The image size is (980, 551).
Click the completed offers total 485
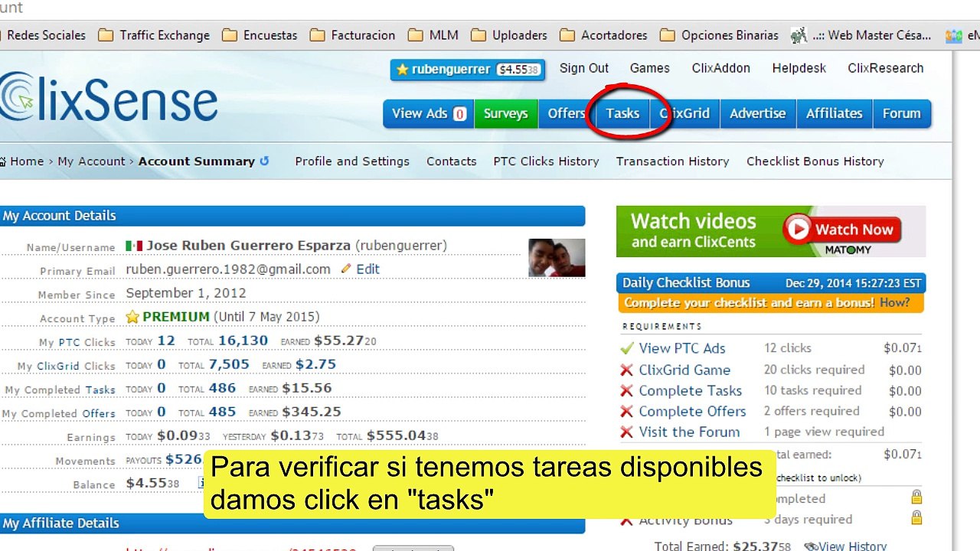pos(222,412)
